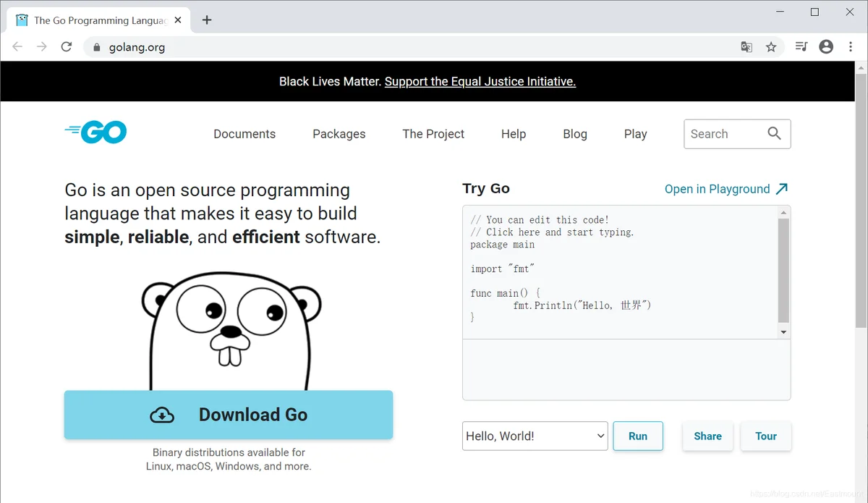This screenshot has height=503, width=868.
Task: Click the Open in Playground link
Action: pos(718,189)
